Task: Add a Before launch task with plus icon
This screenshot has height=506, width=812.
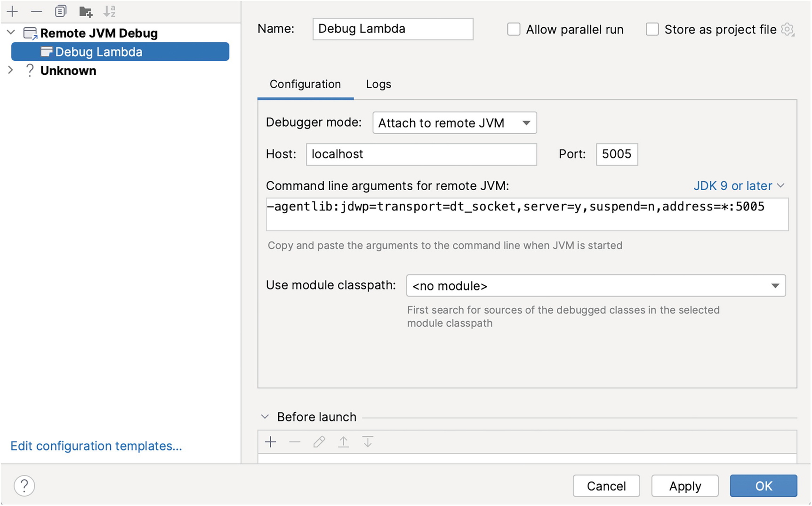Action: pos(271,442)
